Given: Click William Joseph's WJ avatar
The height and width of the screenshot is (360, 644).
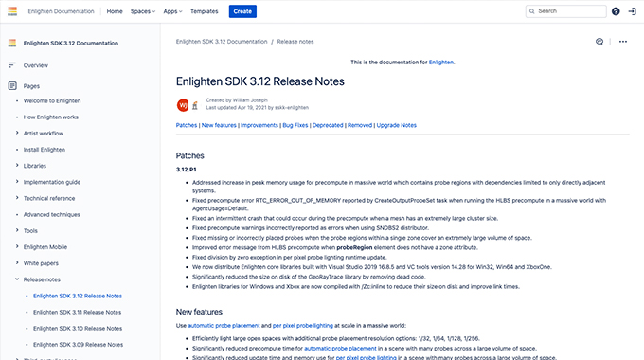Looking at the screenshot, I should 183,105.
